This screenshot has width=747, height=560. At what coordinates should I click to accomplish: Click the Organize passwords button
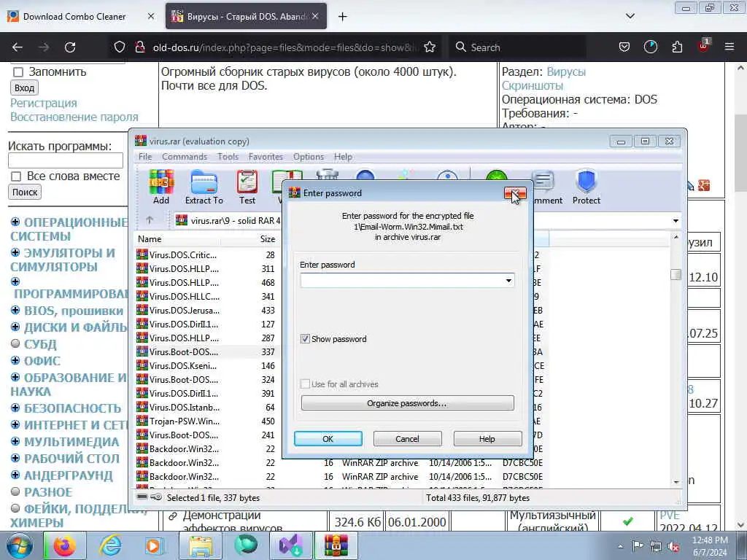[x=407, y=402]
